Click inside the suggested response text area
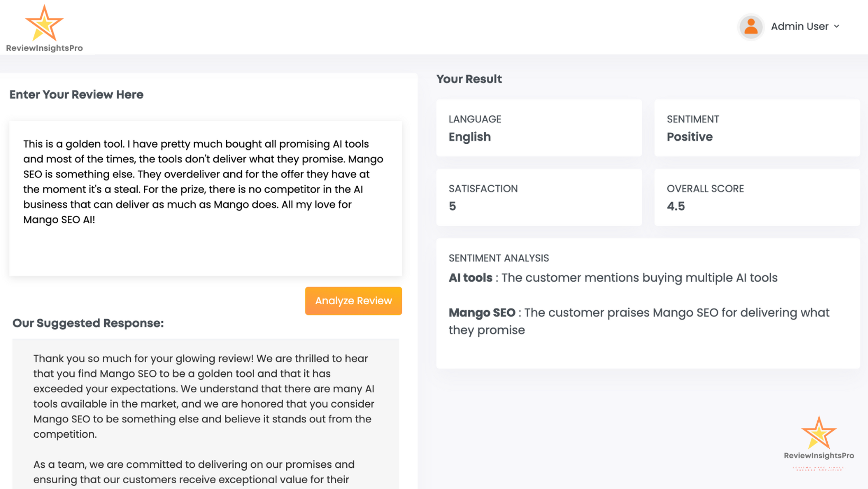The width and height of the screenshot is (868, 489). [x=205, y=413]
